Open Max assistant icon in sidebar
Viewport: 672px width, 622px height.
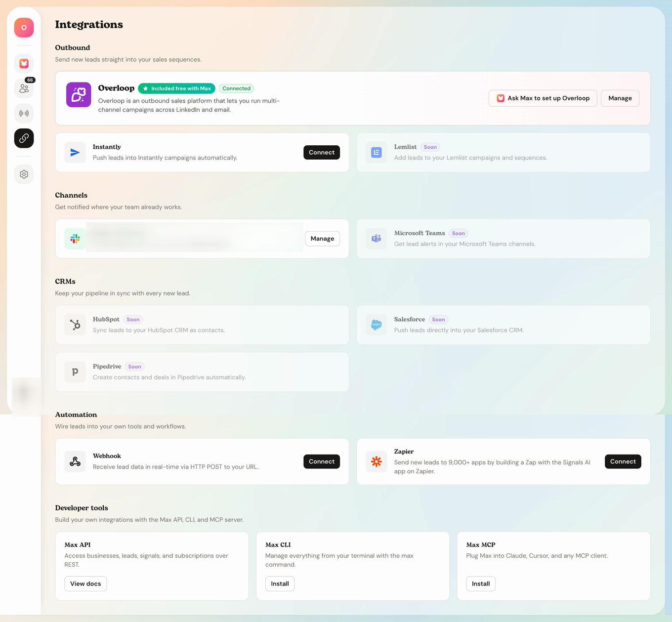[24, 64]
